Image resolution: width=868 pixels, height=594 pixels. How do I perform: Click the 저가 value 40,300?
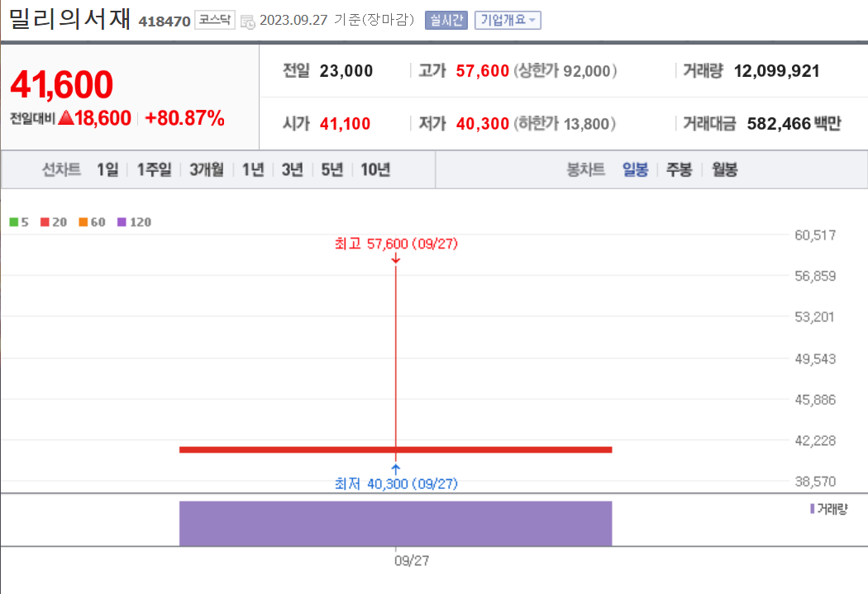482,123
